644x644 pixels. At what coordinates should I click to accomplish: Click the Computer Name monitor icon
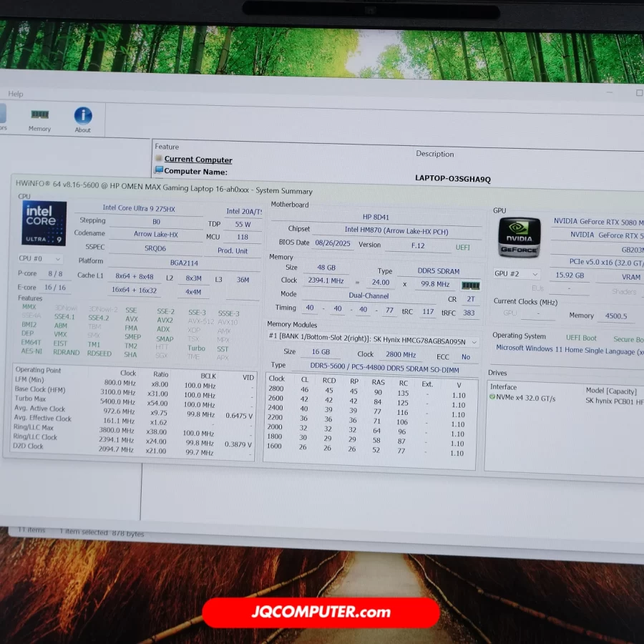click(x=159, y=170)
